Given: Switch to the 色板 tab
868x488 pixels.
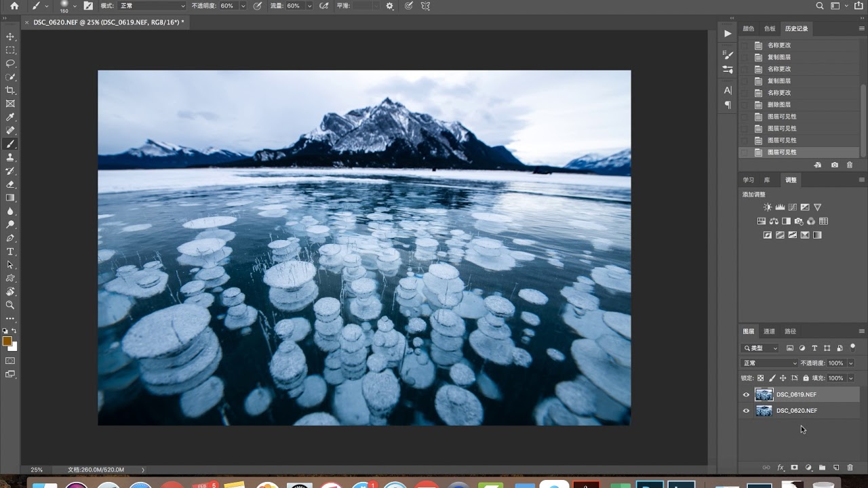Looking at the screenshot, I should [x=770, y=28].
